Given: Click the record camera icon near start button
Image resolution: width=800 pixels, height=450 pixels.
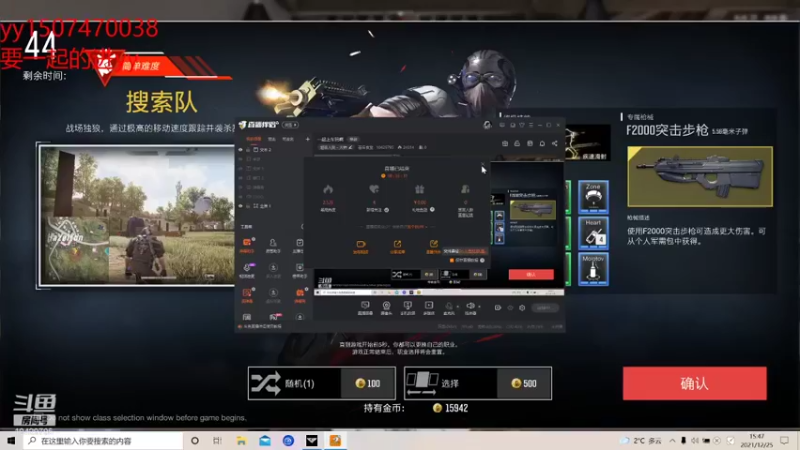Looking at the screenshot, I should coord(497,308).
